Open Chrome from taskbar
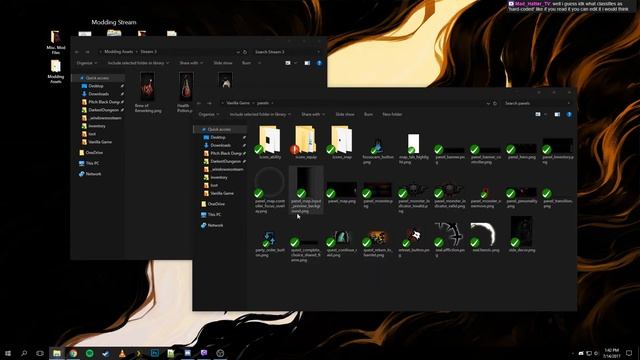Screen dimensions: 640x360 [x=73, y=353]
